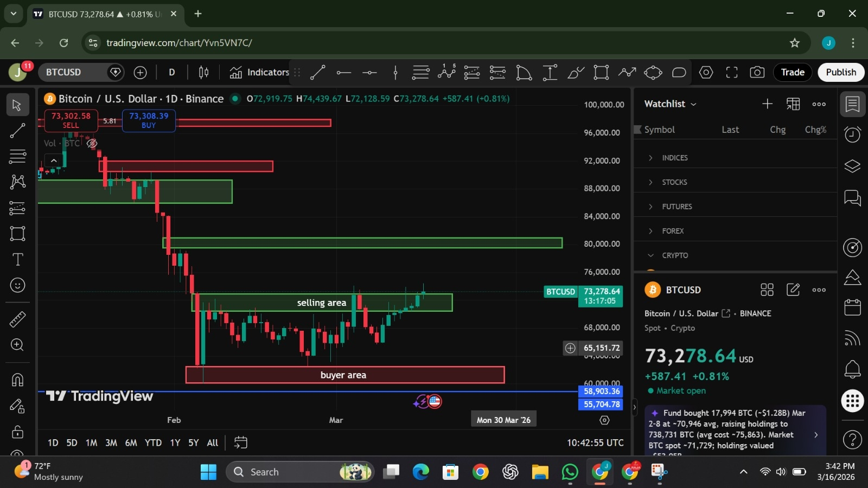Activate the zoom in tool
Viewport: 868px width, 488px height.
pyautogui.click(x=17, y=345)
